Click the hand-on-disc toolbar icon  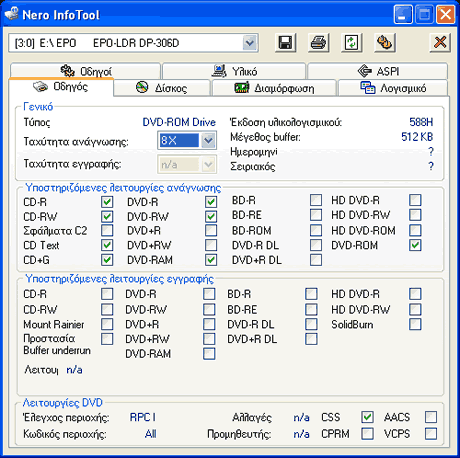pos(384,43)
